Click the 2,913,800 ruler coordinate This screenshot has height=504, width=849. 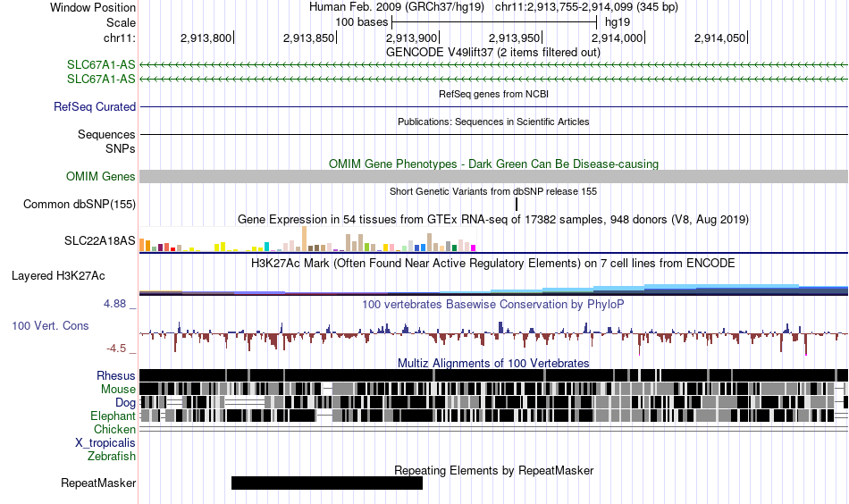pos(206,38)
